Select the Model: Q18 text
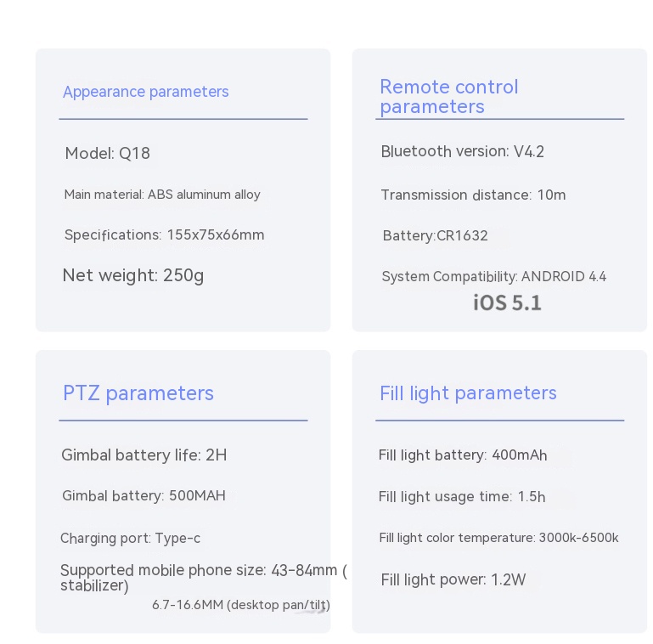Screen dimensions: 653x644 pos(107,154)
